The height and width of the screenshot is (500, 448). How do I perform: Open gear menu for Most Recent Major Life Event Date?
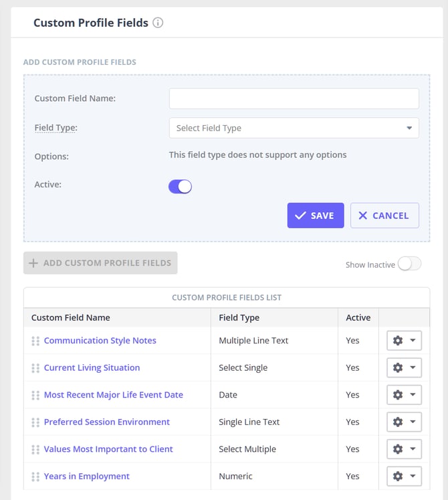click(x=404, y=395)
